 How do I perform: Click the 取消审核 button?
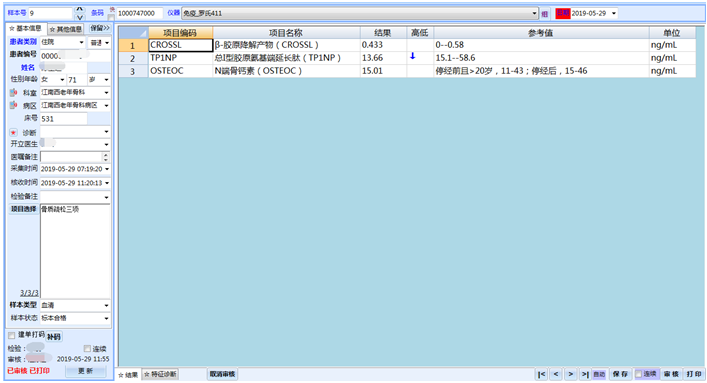click(222, 374)
